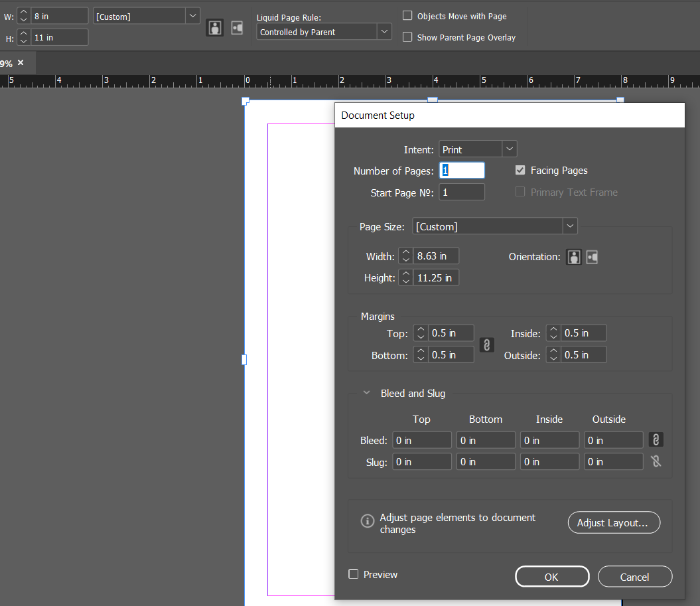Viewport: 700px width, 606px height.
Task: Enable the Preview checkbox
Action: (354, 574)
